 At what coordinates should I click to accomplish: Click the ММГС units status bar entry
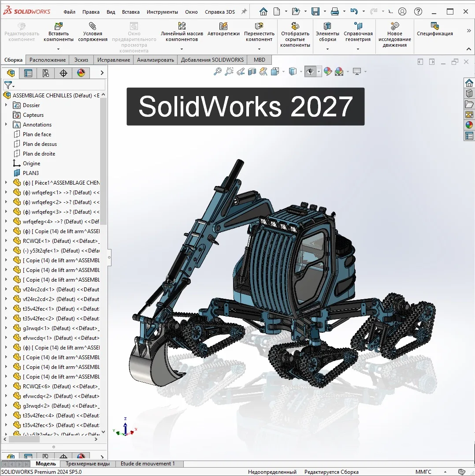(423, 472)
